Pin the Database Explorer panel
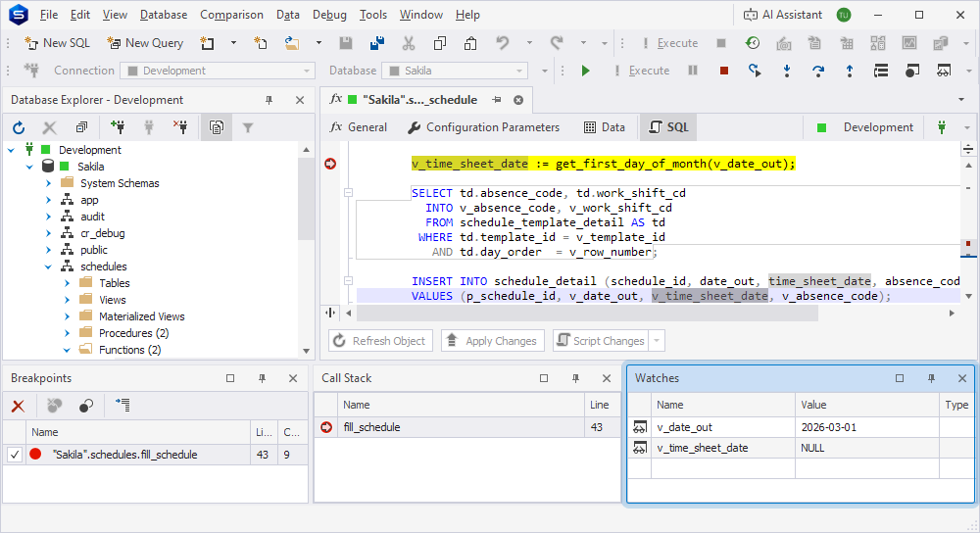Screen dimensions: 980x533 269,100
